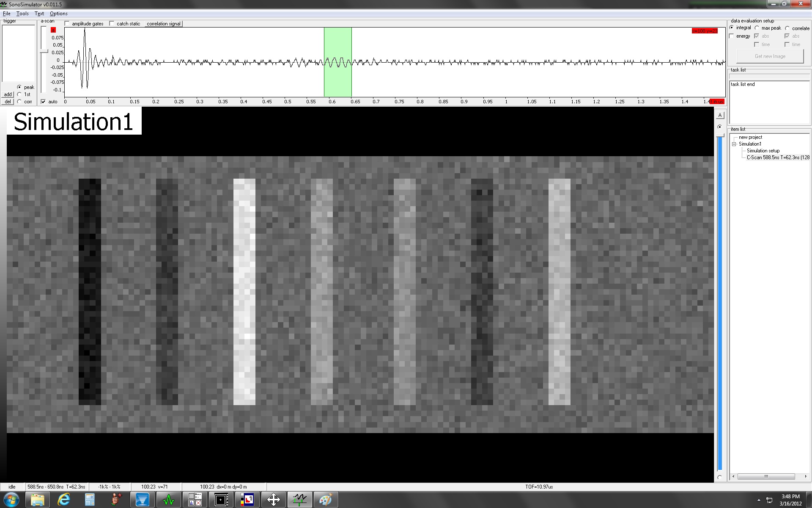Open the Options menu
This screenshot has height=508, width=812.
tap(58, 14)
